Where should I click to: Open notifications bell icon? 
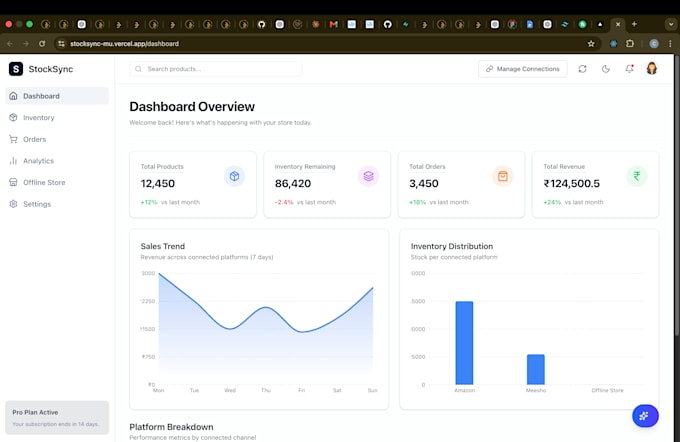point(629,69)
